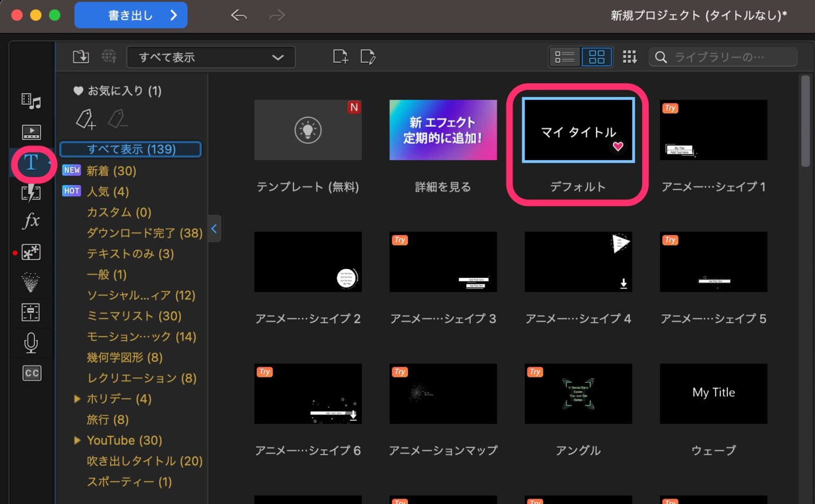Open the すべて表示 filter dropdown
Screen dimensions: 815x504
tap(211, 57)
